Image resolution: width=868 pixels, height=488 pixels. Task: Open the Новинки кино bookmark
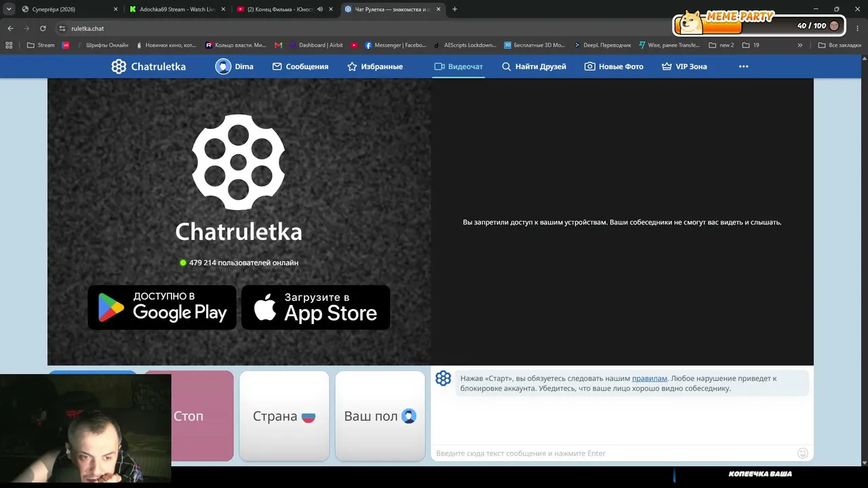pos(166,45)
